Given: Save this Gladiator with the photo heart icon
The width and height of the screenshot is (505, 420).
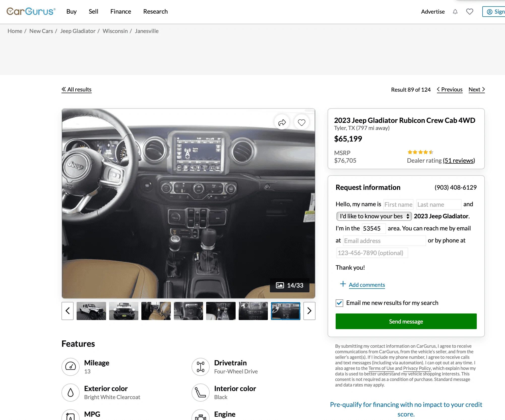Looking at the screenshot, I should (x=302, y=123).
